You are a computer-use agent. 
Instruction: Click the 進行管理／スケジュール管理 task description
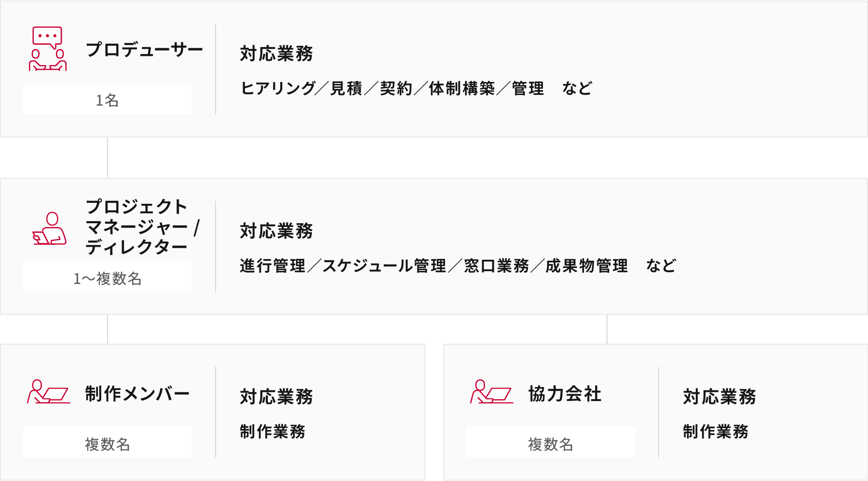(458, 266)
